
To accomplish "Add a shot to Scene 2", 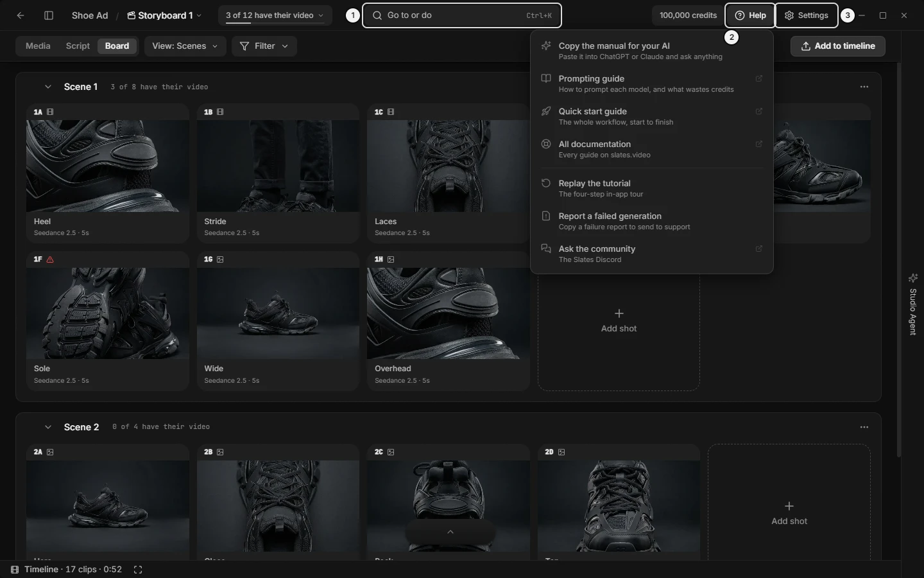I will tap(789, 514).
